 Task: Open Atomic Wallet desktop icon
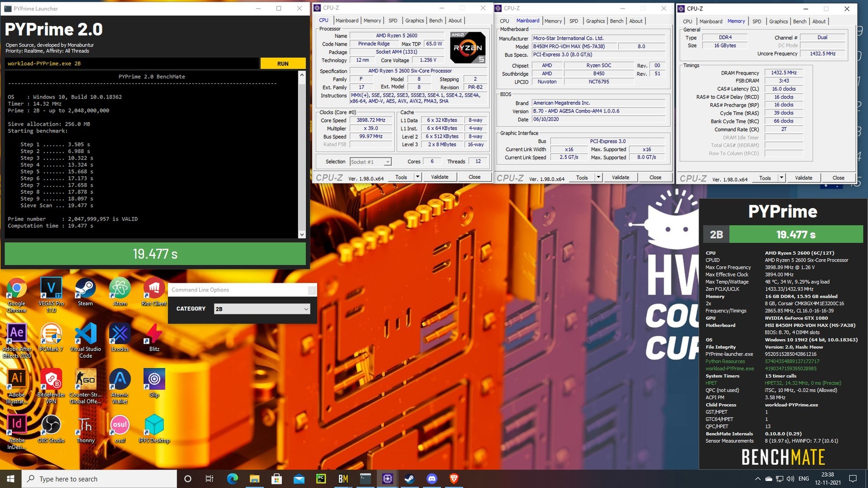pyautogui.click(x=120, y=386)
